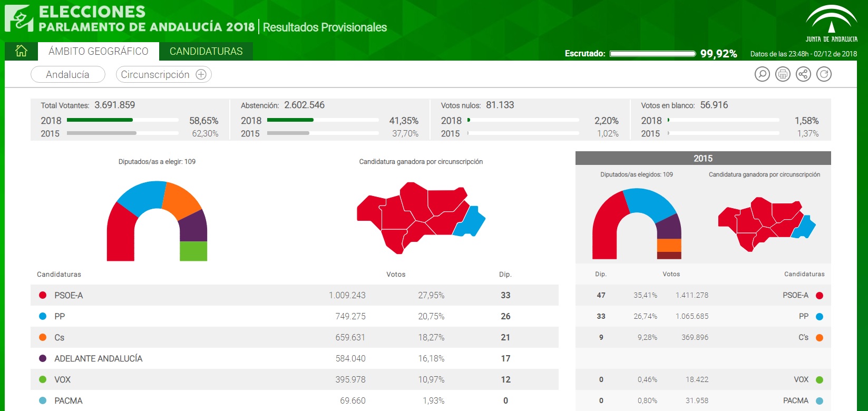
Task: Click the blue Almería province on 2018 map
Action: coord(470,222)
